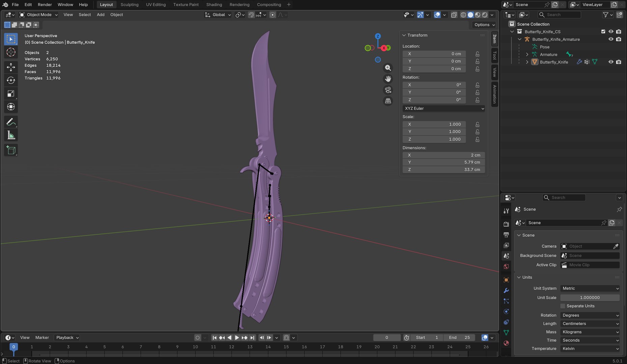Open the Modifiers wrench properties tab

tap(506, 291)
